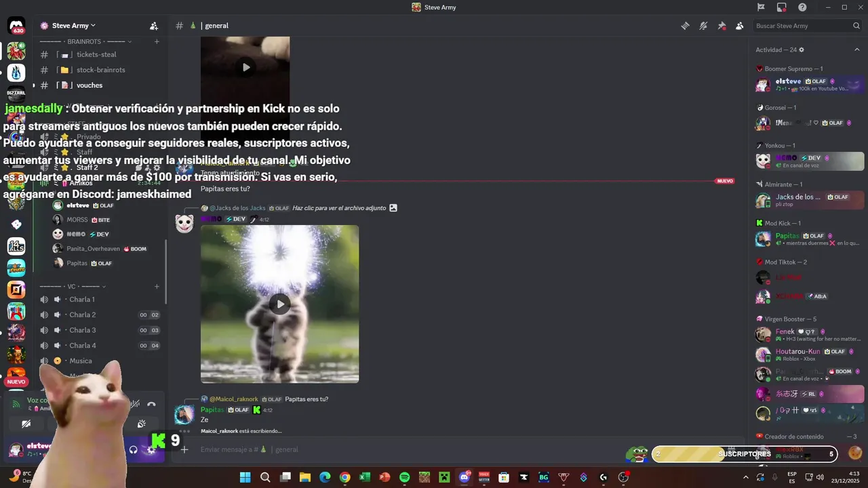Open Jacks de los member entry
Image resolution: width=868 pixels, height=488 pixels.
[x=810, y=200]
